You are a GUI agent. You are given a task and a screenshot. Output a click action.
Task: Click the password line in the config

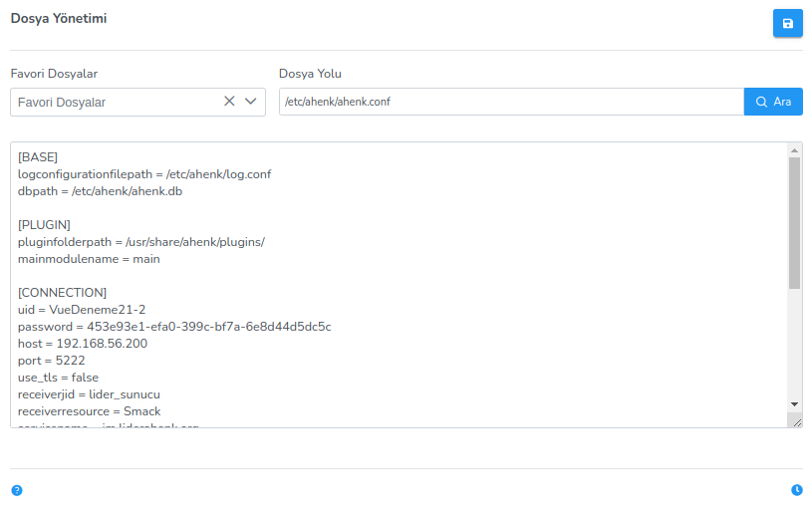click(174, 327)
